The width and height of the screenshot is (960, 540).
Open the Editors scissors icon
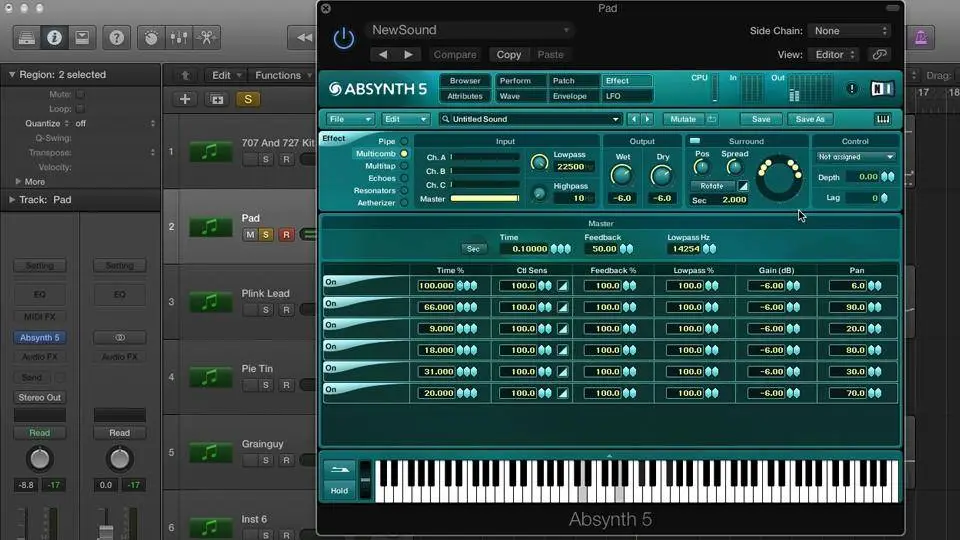click(x=206, y=38)
